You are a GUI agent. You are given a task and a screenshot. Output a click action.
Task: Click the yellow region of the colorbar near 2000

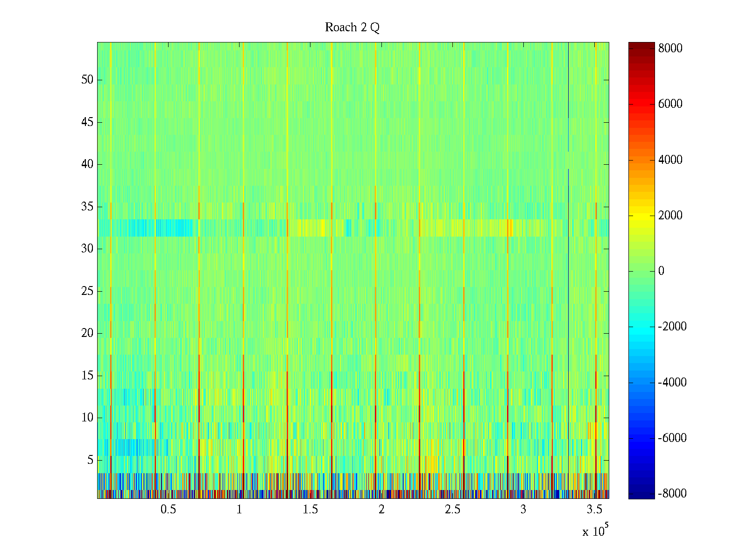[x=641, y=216]
